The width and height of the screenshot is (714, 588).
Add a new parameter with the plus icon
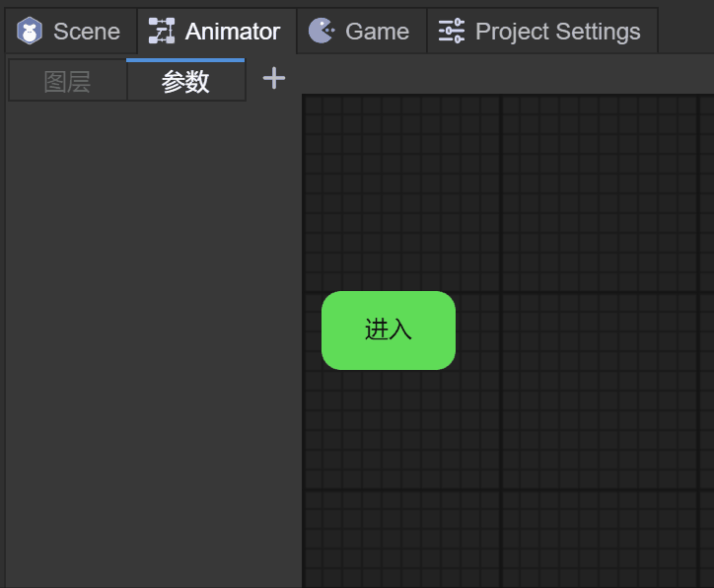(273, 79)
